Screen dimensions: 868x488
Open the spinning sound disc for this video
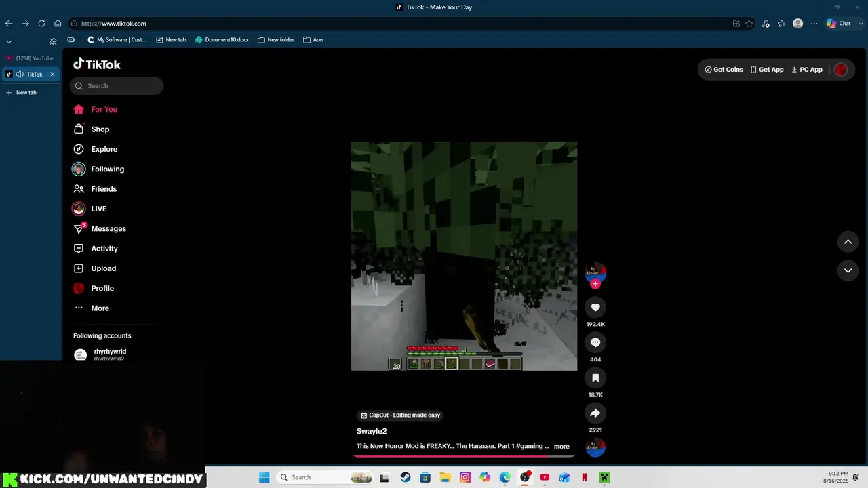(x=595, y=447)
